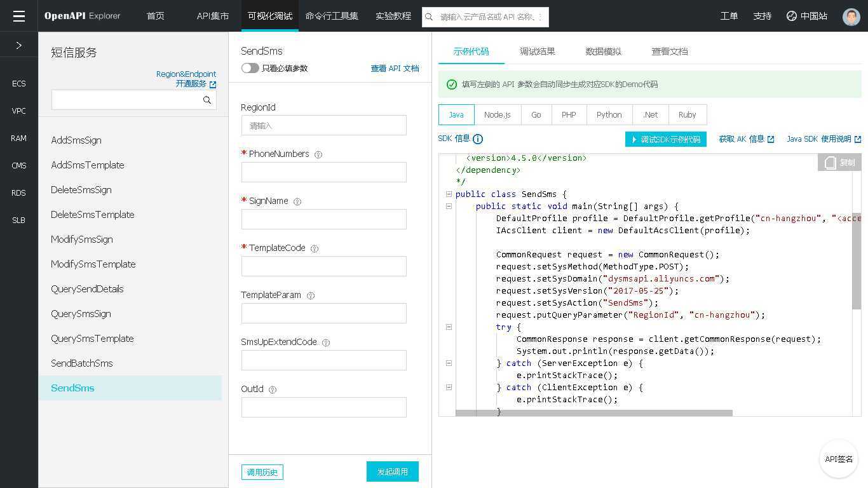Select the Node.js language tab
Screen dimensions: 868x488
pyautogui.click(x=498, y=115)
